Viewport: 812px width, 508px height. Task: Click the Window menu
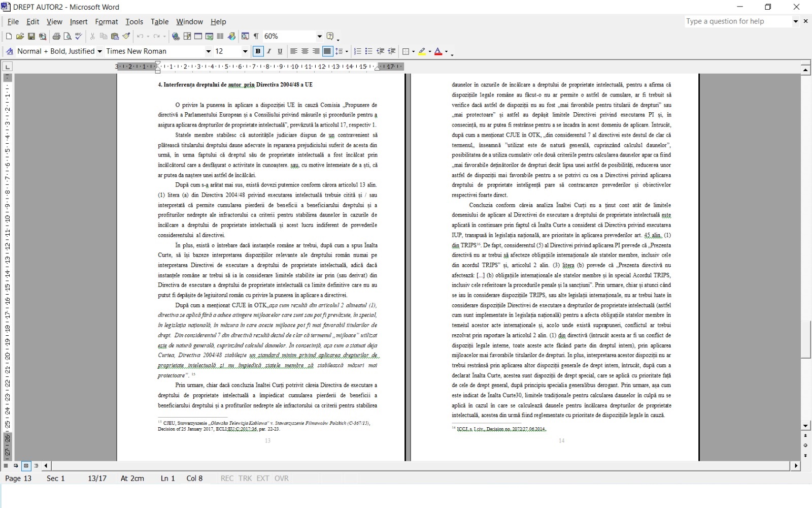[189, 22]
